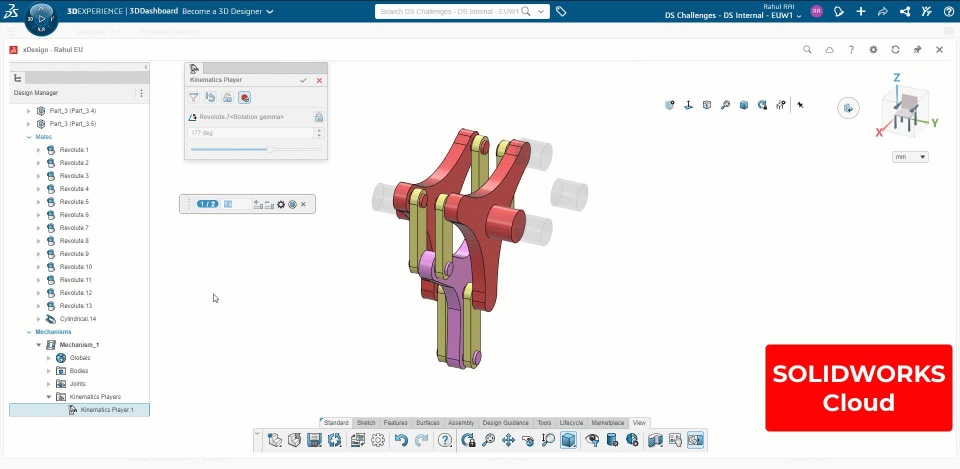The image size is (960, 469).
Task: Click the 3DEXPERIENCE compass icon
Action: pos(42,19)
